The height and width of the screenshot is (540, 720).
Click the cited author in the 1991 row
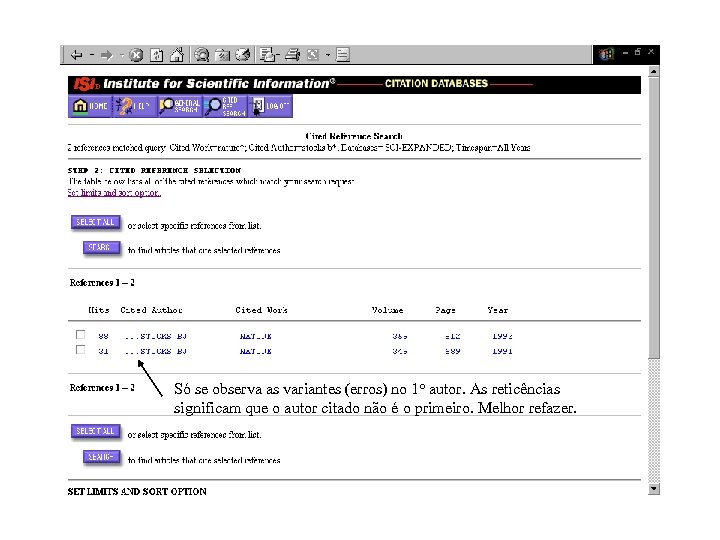coord(156,351)
